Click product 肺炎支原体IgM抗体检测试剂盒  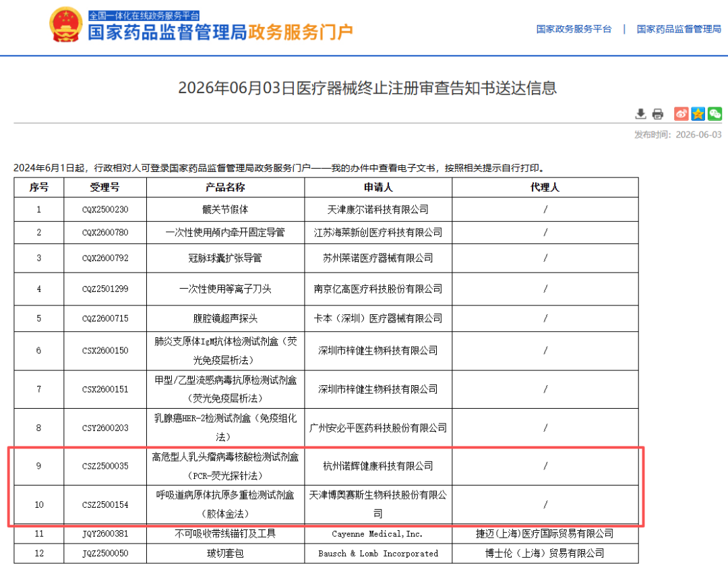pyautogui.click(x=225, y=351)
